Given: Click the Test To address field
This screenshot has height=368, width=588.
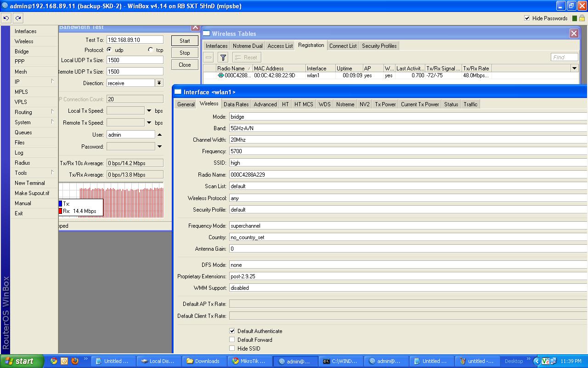Looking at the screenshot, I should pyautogui.click(x=135, y=40).
